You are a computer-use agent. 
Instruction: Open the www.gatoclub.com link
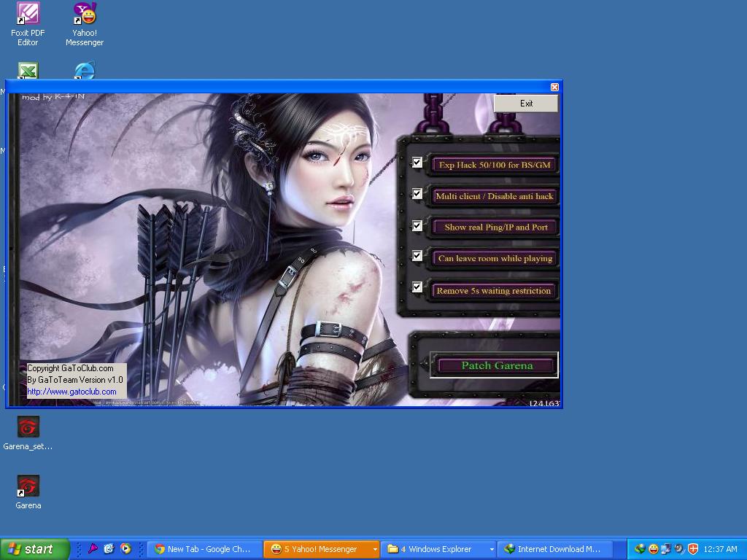(x=71, y=392)
